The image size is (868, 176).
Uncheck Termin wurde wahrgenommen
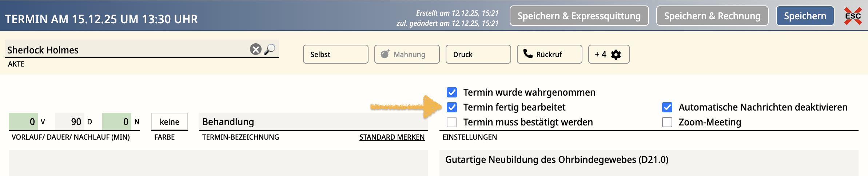pos(452,92)
